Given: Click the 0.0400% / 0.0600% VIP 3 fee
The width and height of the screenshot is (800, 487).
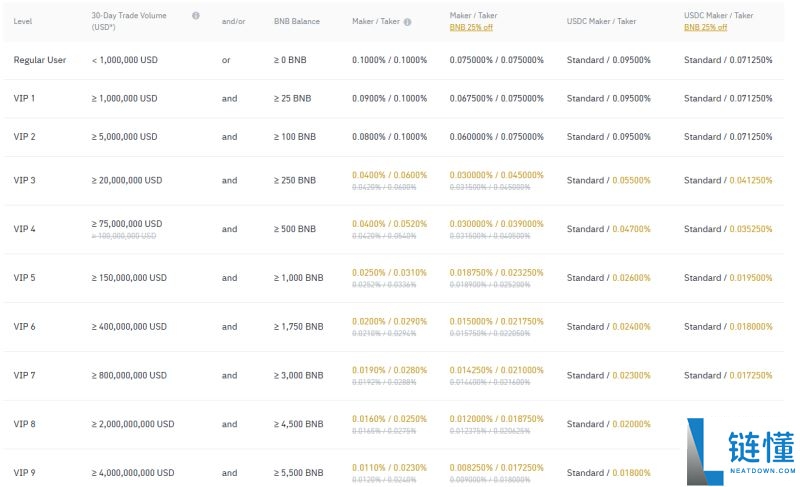Looking at the screenshot, I should pos(389,175).
